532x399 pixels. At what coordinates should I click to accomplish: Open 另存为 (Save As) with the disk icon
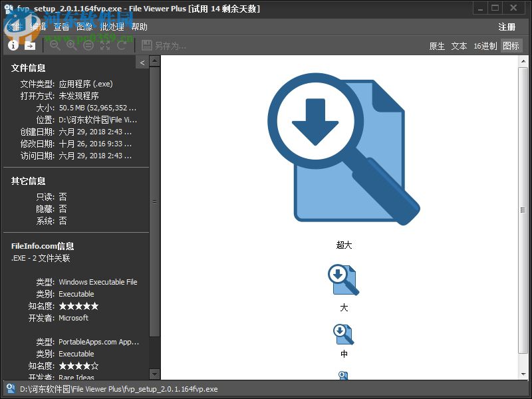point(148,46)
